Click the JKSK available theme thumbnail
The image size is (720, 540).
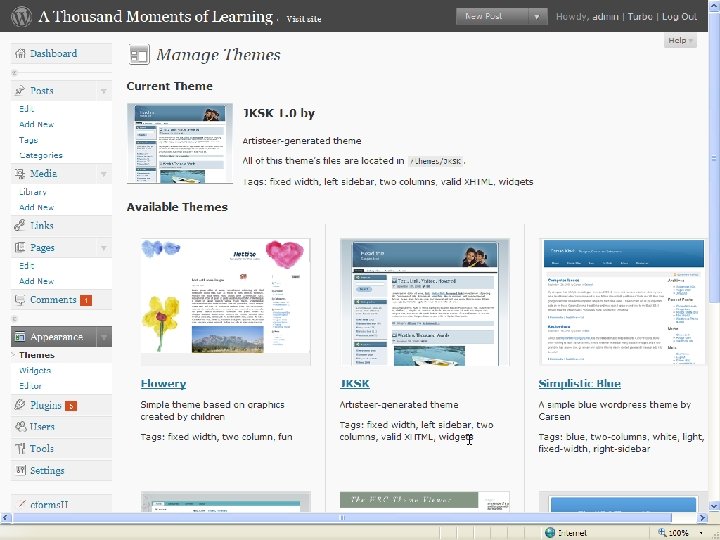tap(425, 302)
